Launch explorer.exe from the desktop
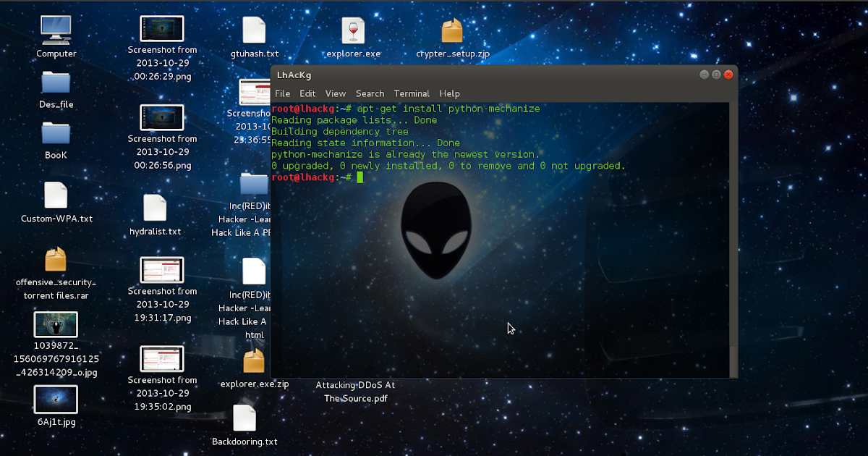 353,30
